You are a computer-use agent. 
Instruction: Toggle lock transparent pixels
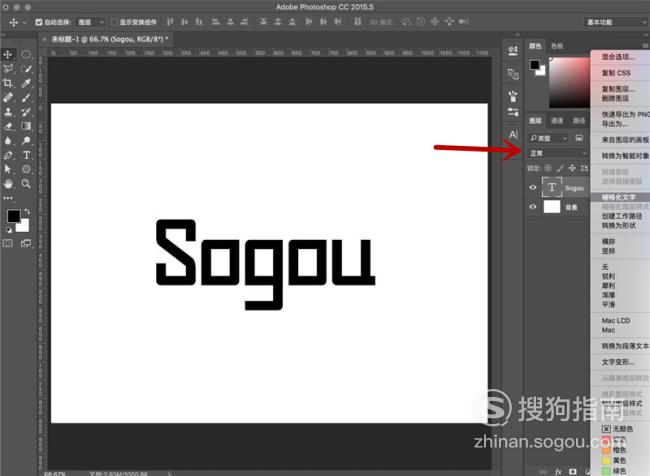coord(548,168)
